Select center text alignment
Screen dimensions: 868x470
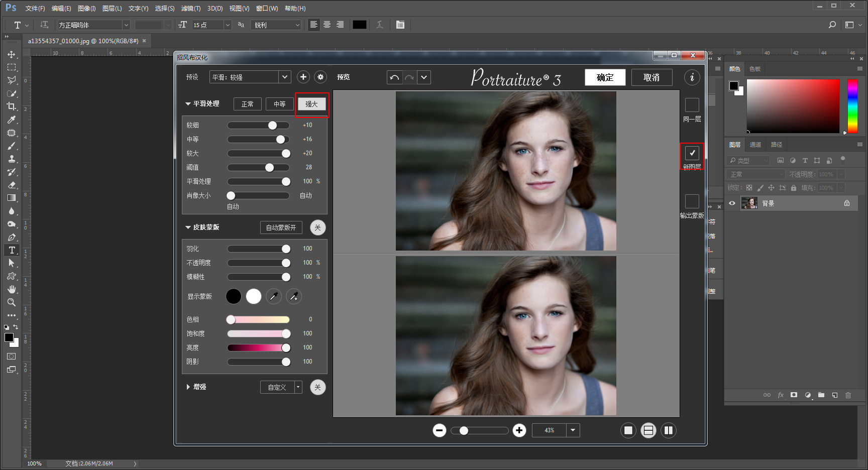(x=327, y=25)
